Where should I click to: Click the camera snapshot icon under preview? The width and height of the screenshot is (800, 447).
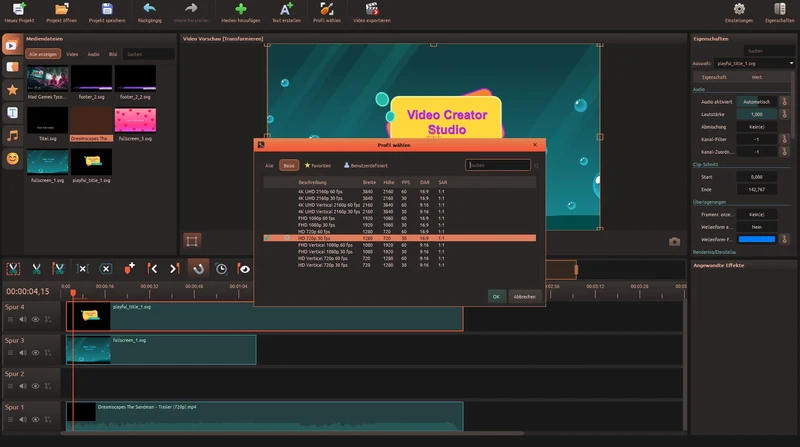click(x=674, y=241)
